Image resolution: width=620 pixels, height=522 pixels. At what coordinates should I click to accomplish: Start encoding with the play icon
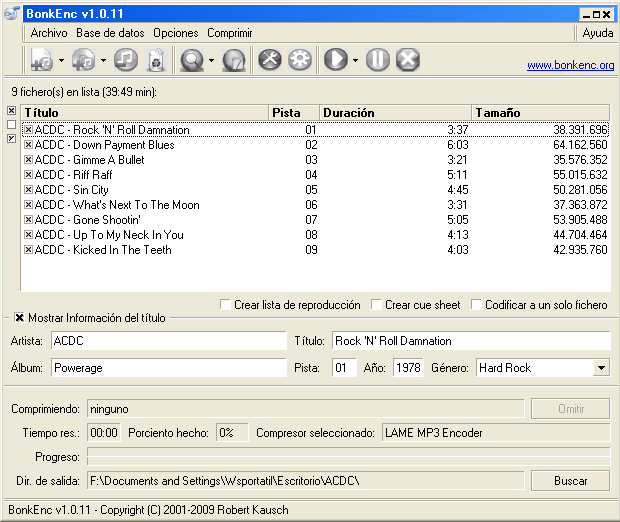[336, 60]
